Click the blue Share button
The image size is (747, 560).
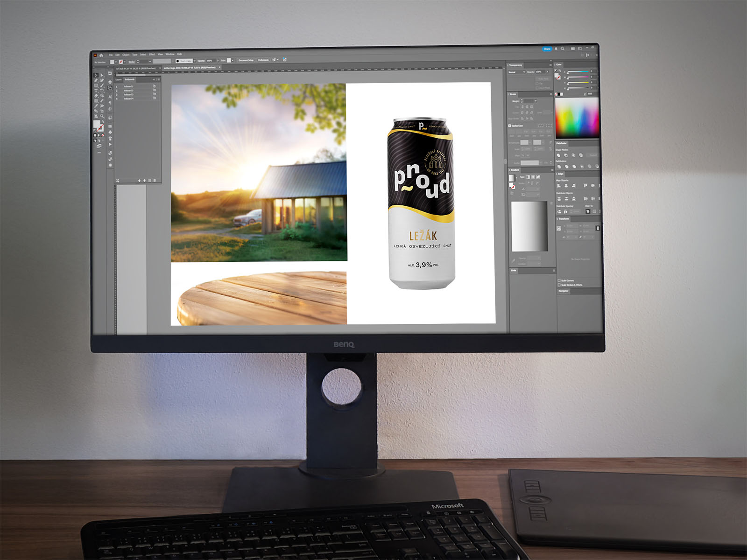(547, 49)
